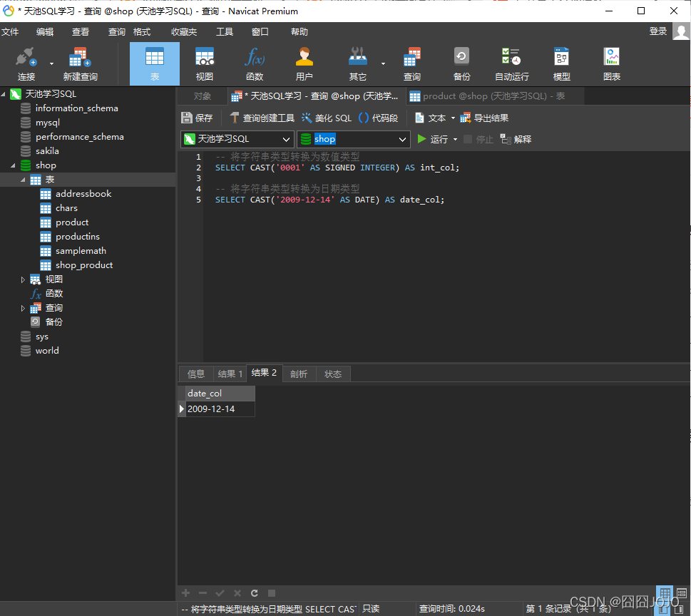
Task: Switch to the 信息 tab
Action: click(196, 374)
